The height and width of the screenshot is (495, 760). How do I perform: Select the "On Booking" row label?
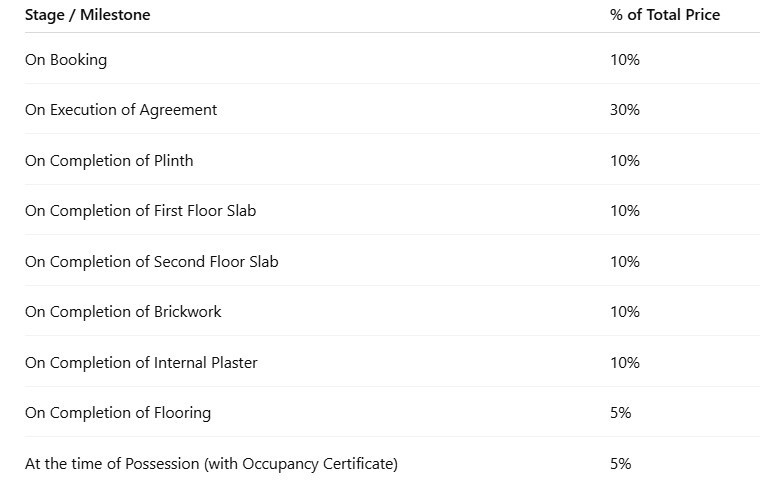click(x=66, y=60)
